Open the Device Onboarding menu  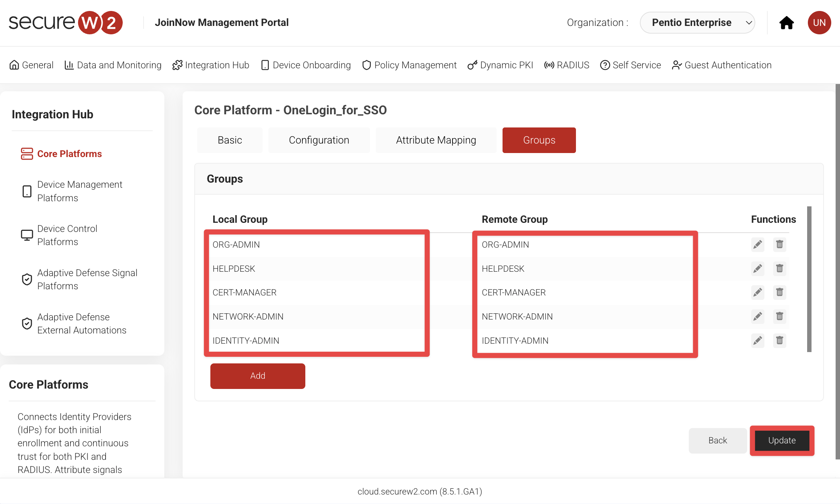click(306, 65)
